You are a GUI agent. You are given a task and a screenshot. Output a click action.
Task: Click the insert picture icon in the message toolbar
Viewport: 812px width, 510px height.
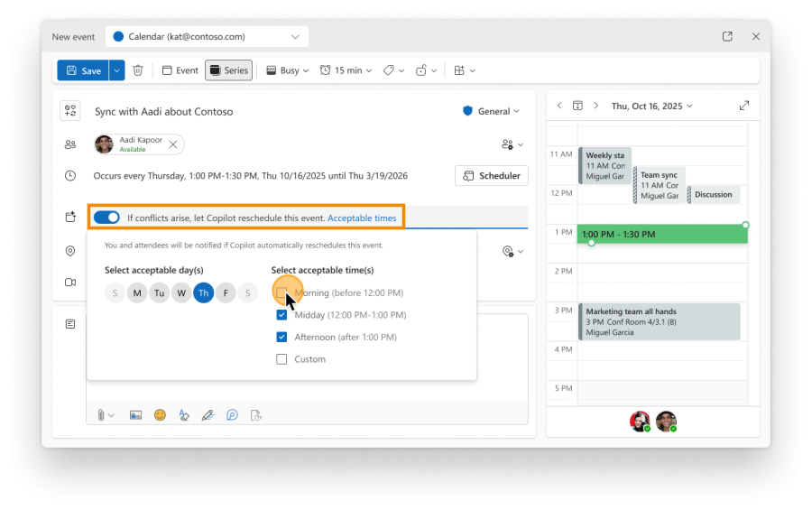[136, 415]
